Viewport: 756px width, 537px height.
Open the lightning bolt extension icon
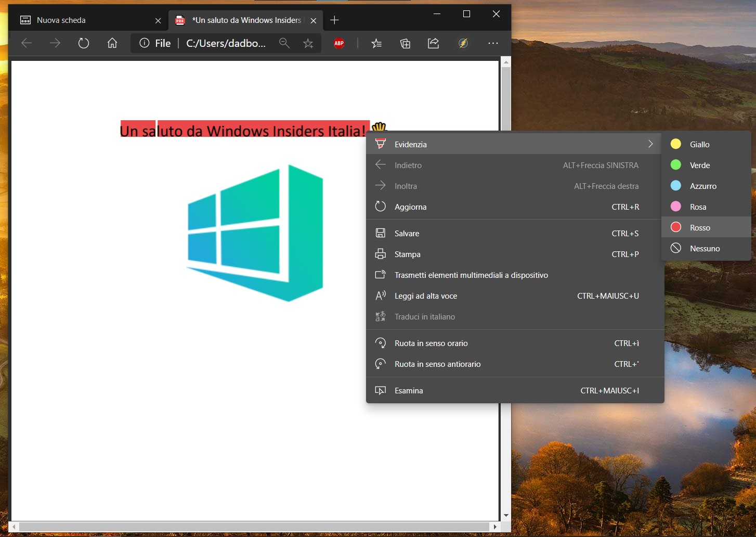tap(463, 43)
